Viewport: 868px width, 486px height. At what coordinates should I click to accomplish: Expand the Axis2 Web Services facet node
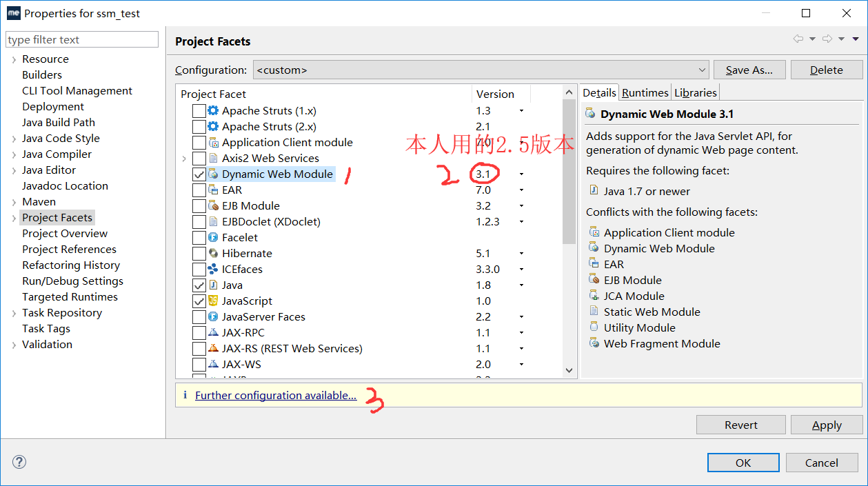click(x=184, y=159)
